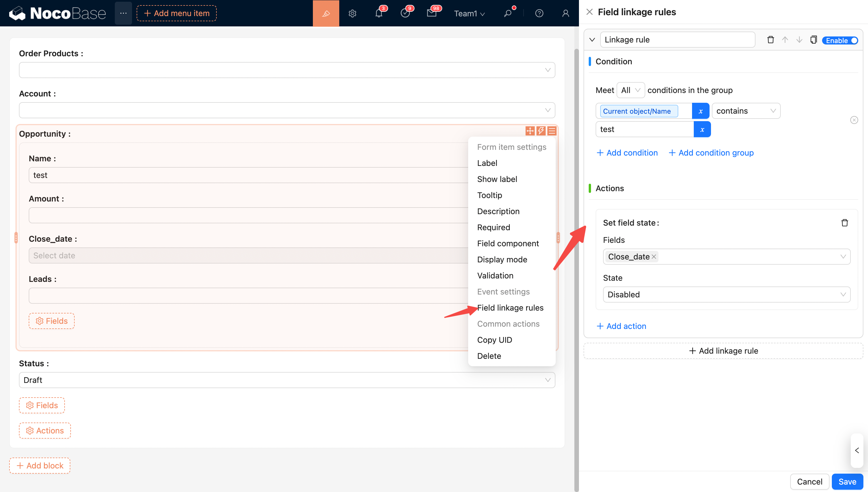Open the mail inbox icon
The width and height of the screenshot is (868, 492).
tap(431, 13)
